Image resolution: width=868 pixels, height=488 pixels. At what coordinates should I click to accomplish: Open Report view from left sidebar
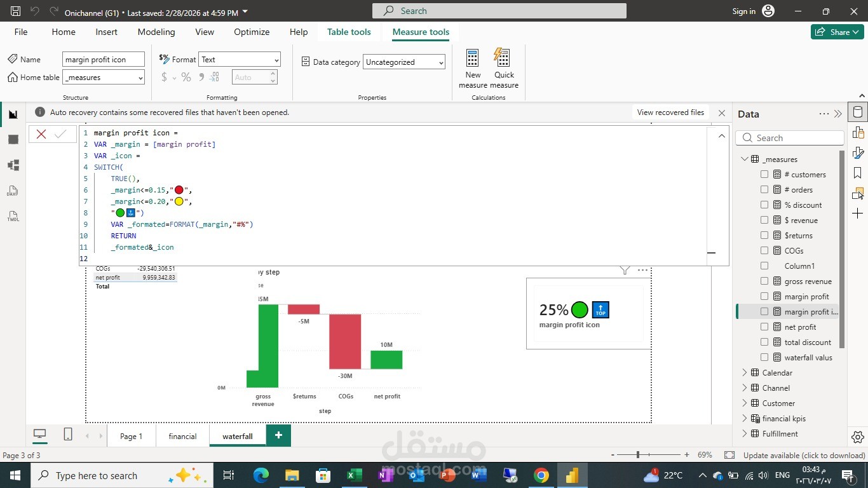coord(13,114)
